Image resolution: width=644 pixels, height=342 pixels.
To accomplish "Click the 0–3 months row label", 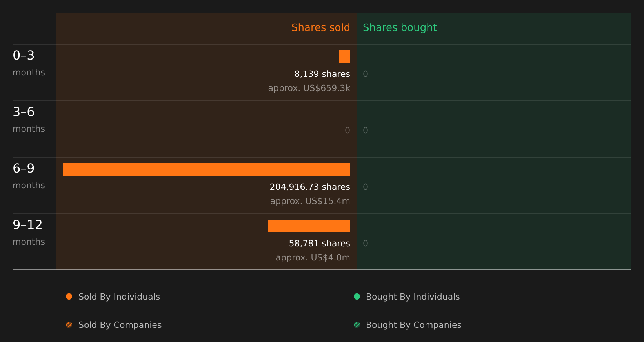I will [x=29, y=63].
